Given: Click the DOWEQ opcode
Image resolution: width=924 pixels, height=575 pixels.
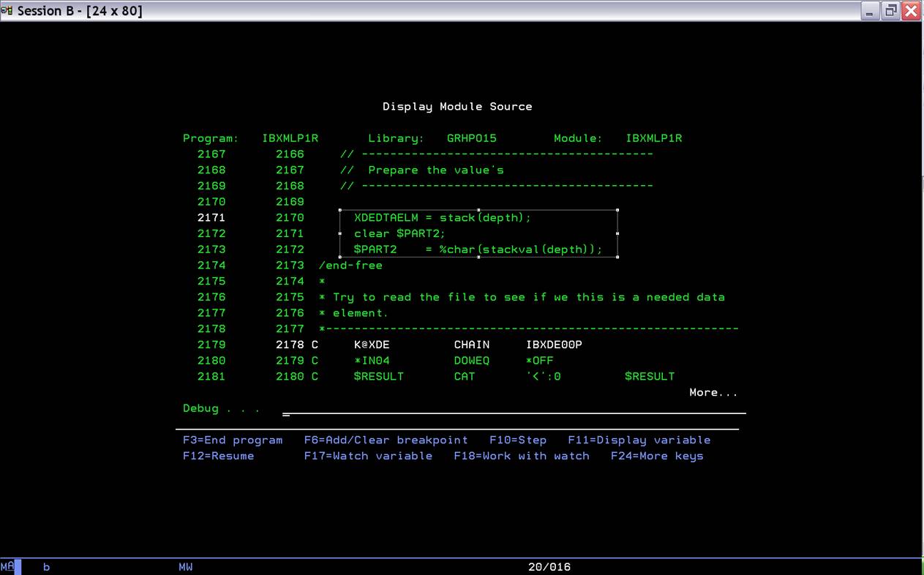Looking at the screenshot, I should click(x=472, y=361).
